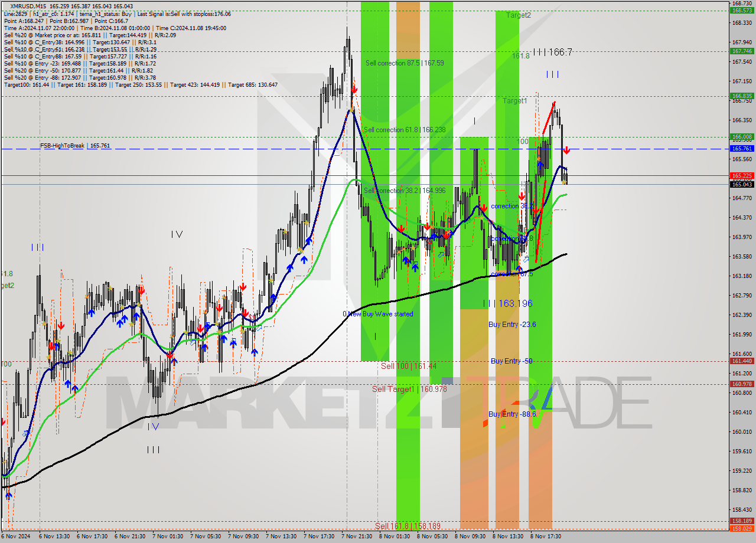Click the 'Buy Entry -50' label
Image resolution: width=756 pixels, height=543 pixels.
(x=511, y=361)
